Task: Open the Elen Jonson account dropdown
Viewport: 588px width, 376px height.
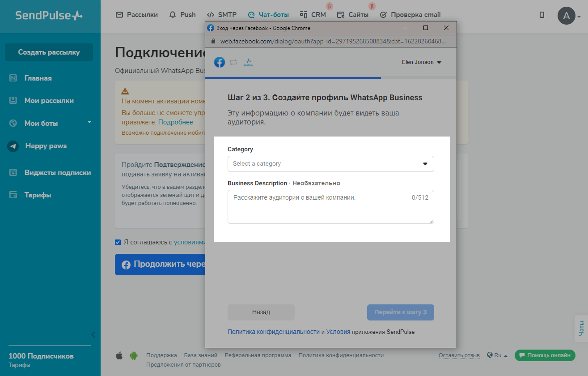Action: tap(422, 62)
